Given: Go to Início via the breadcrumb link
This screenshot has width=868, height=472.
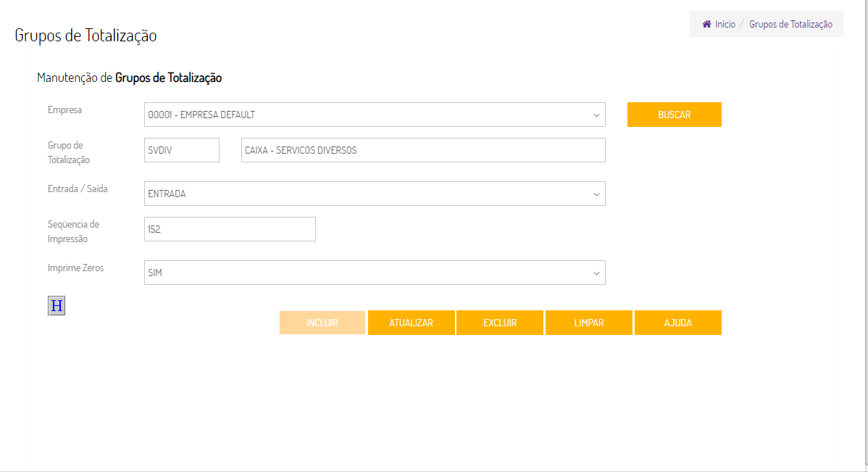Looking at the screenshot, I should [x=725, y=25].
